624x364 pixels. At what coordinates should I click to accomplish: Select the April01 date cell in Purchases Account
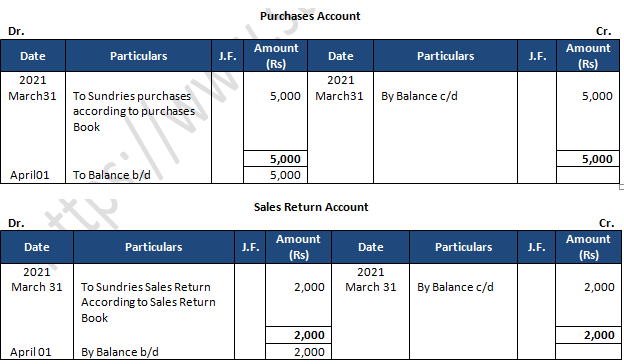coord(30,175)
